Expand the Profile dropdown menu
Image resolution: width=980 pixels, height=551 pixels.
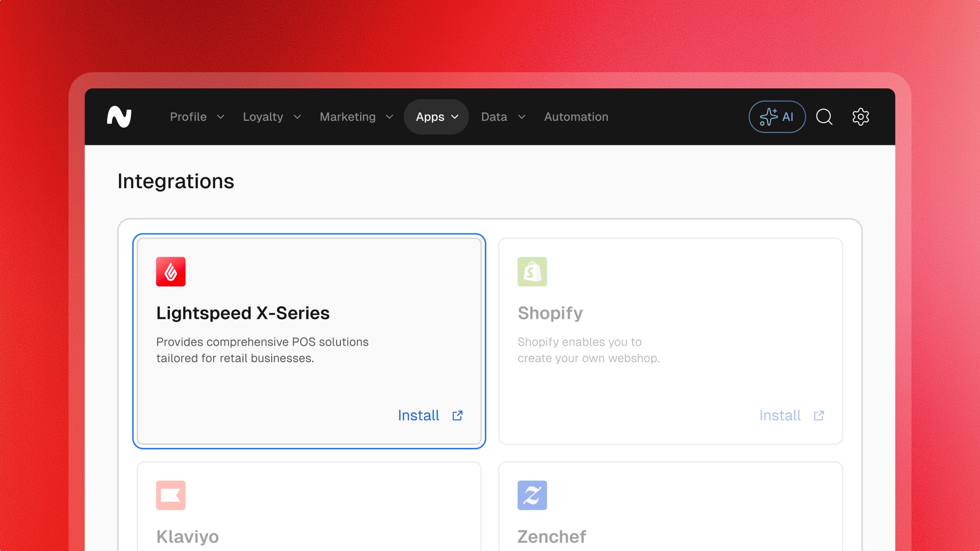[x=197, y=117]
